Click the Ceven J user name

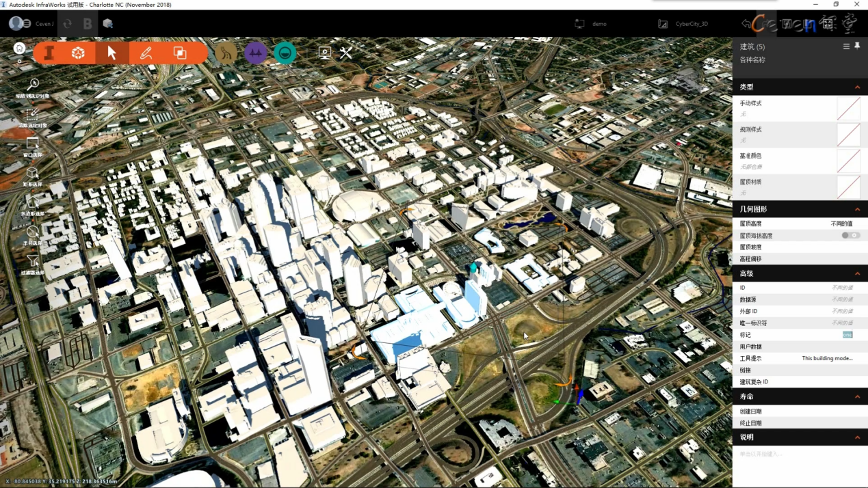(44, 24)
